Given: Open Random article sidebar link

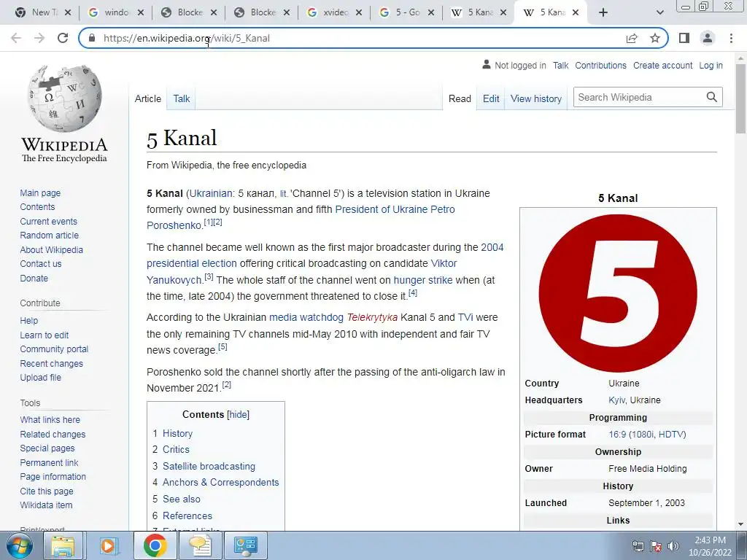Looking at the screenshot, I should (49, 236).
